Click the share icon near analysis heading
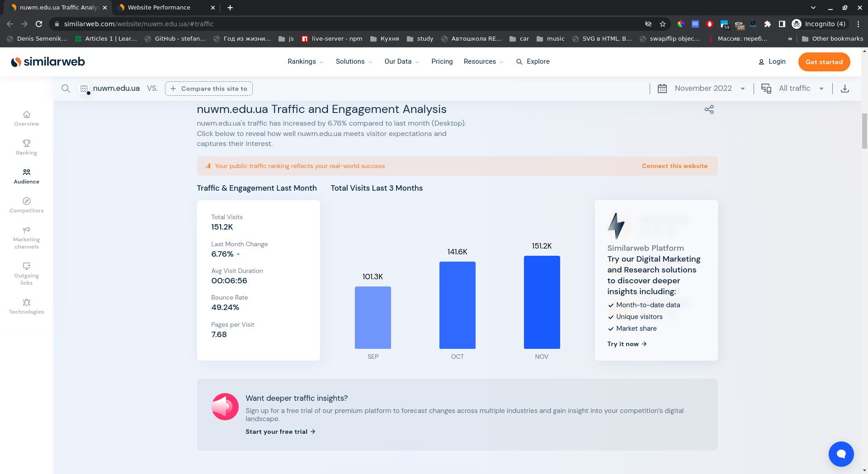The image size is (868, 474). pos(709,109)
